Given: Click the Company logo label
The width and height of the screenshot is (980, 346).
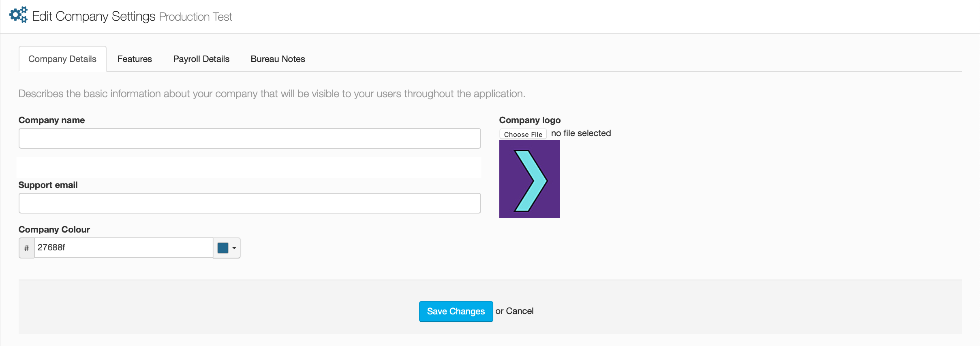Looking at the screenshot, I should pos(530,120).
